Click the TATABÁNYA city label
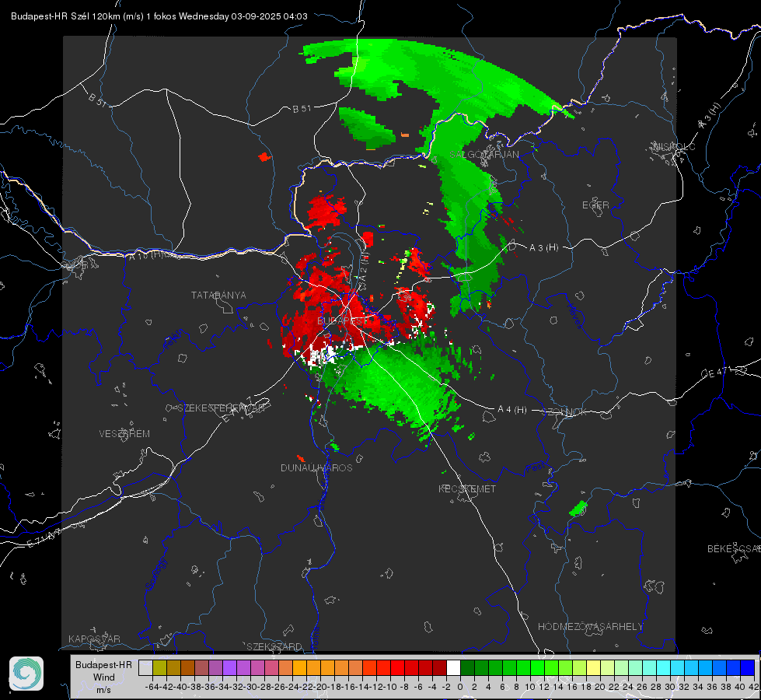Image resolution: width=761 pixels, height=700 pixels. coord(218,296)
